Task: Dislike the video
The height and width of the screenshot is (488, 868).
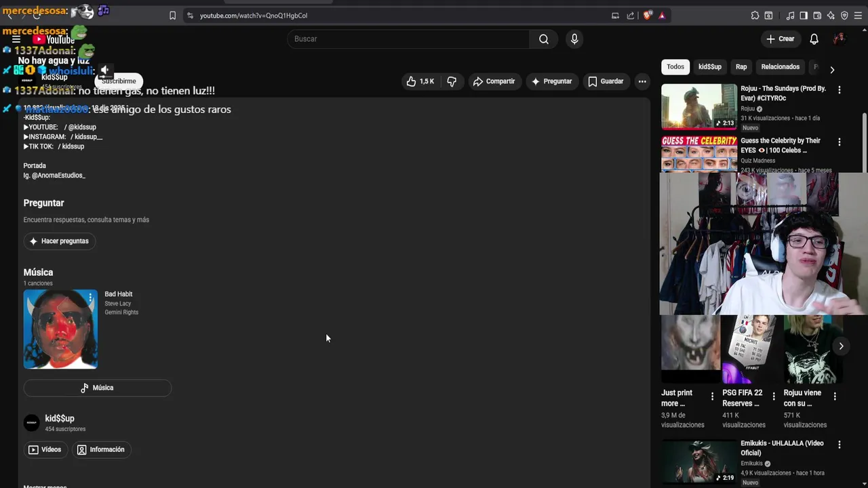Action: [x=452, y=81]
